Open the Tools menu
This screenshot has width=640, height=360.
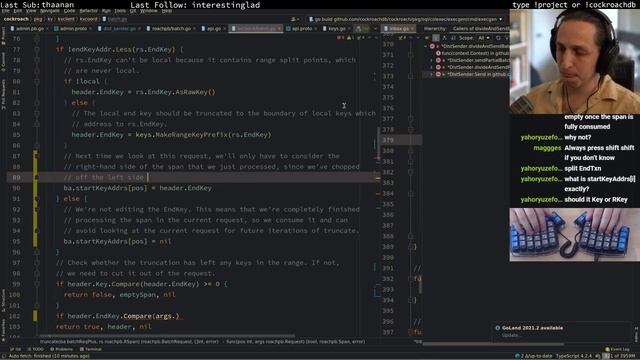click(120, 11)
